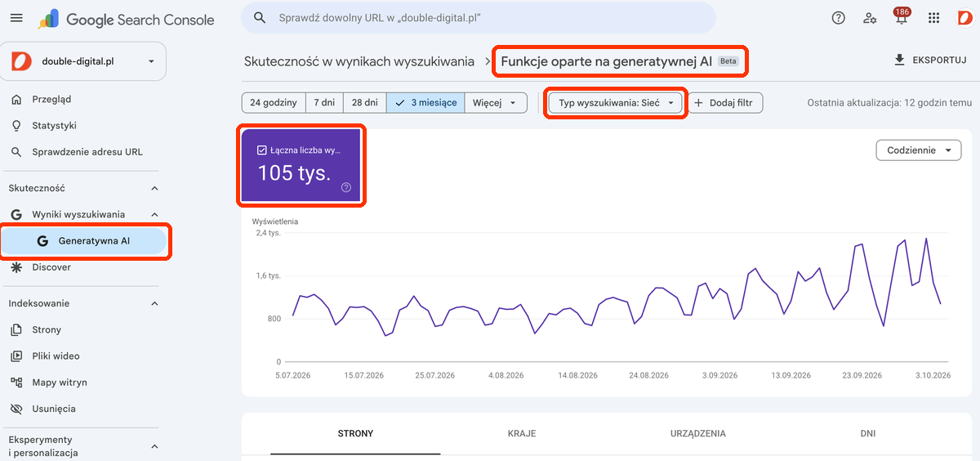980x461 pixels.
Task: Click the Usunięcia crossed eye icon
Action: click(16, 409)
